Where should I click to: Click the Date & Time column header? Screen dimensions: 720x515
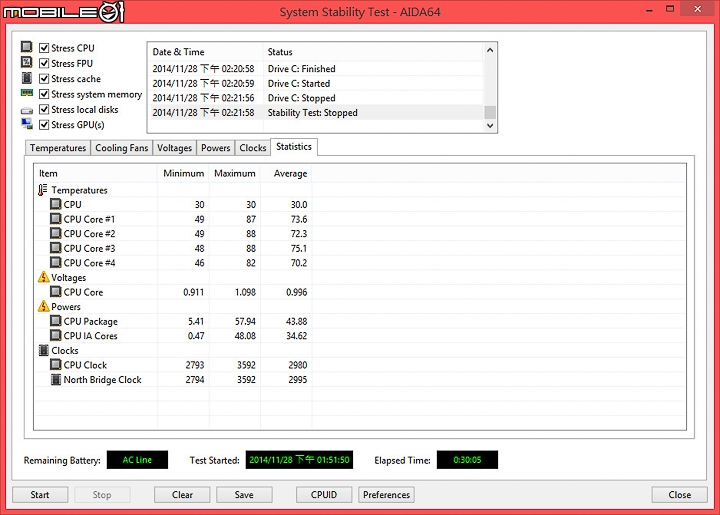205,52
